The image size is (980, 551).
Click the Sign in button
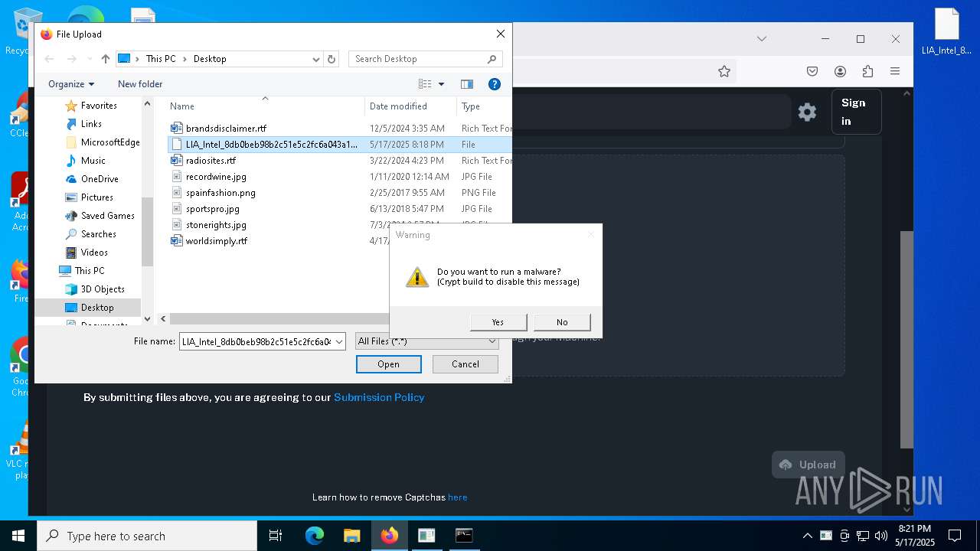[x=856, y=112]
